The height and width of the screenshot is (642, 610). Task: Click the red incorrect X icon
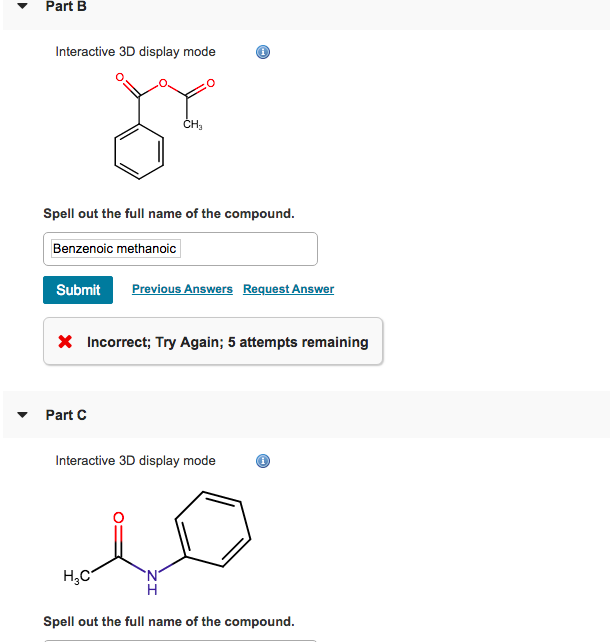point(65,341)
